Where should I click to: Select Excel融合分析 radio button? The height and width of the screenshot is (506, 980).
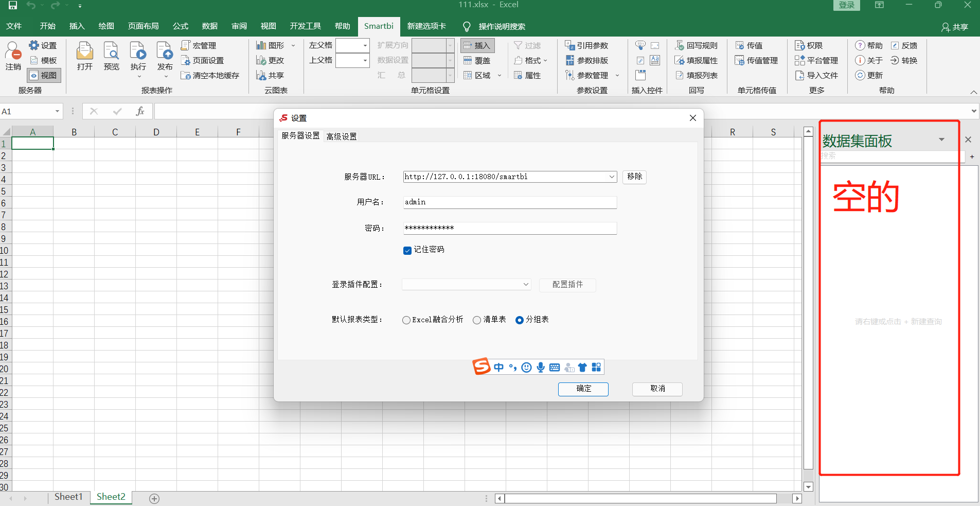point(406,320)
